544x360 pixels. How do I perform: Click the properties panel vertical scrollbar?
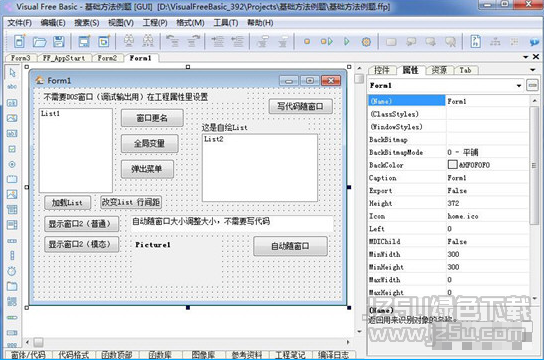click(x=534, y=166)
